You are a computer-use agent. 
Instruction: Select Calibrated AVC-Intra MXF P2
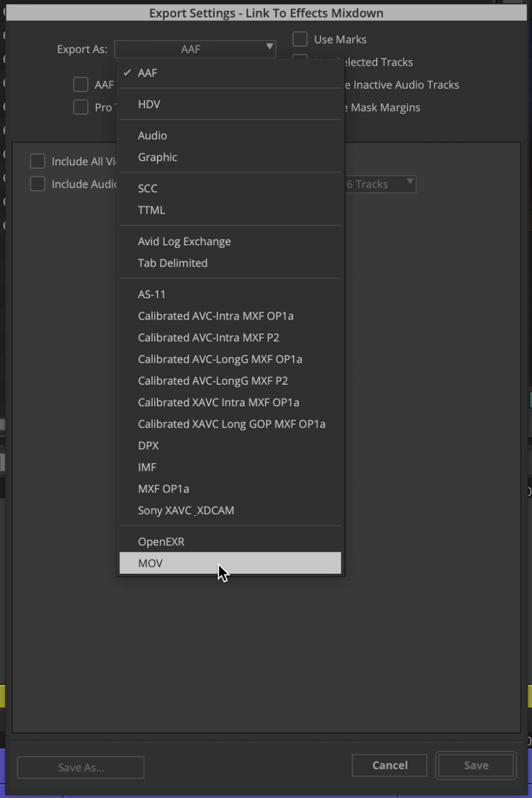pos(230,337)
